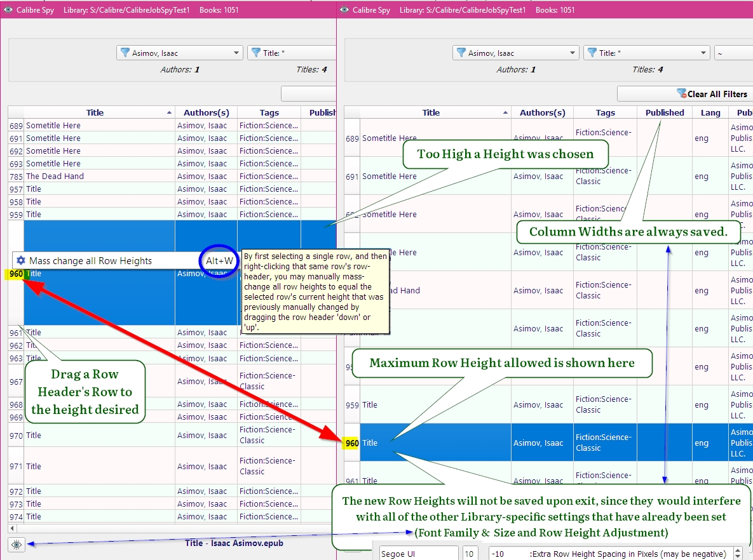This screenshot has width=753, height=560.
Task: Click Authors(s) column header in right window
Action: point(542,113)
